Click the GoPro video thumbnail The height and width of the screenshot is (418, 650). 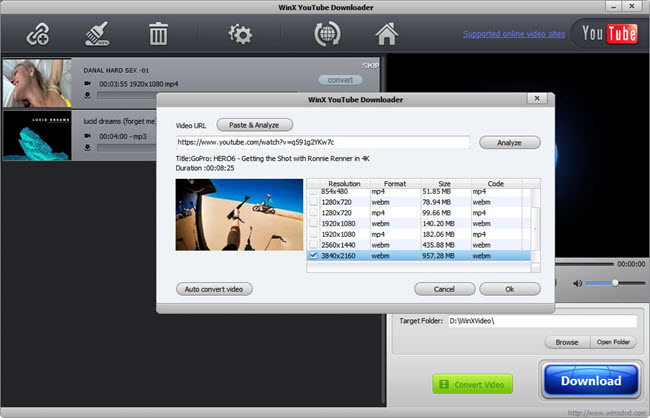point(239,214)
